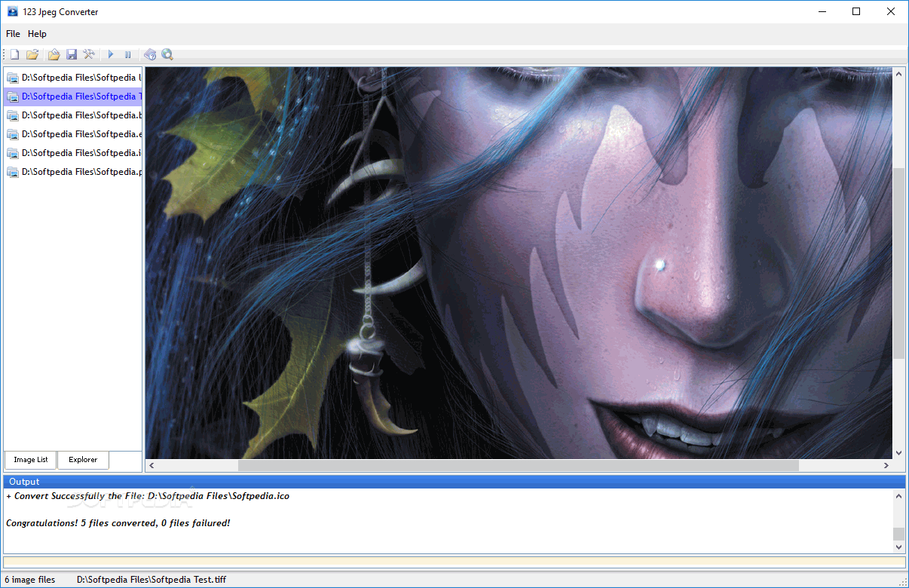Image resolution: width=909 pixels, height=588 pixels.
Task: Click the preview image of the elf face
Action: (x=519, y=263)
